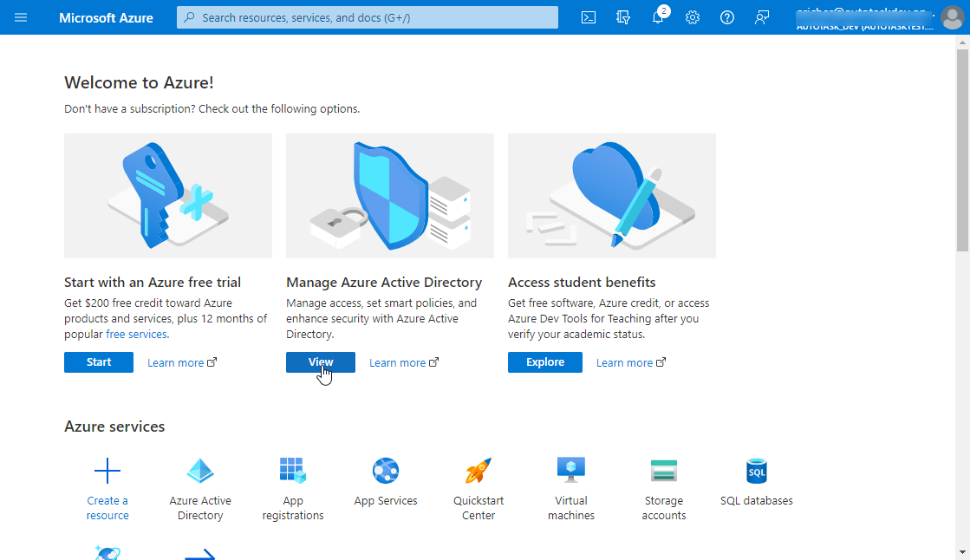This screenshot has height=560, width=970.
Task: Open the Directories and subscriptions filter
Action: pyautogui.click(x=623, y=17)
